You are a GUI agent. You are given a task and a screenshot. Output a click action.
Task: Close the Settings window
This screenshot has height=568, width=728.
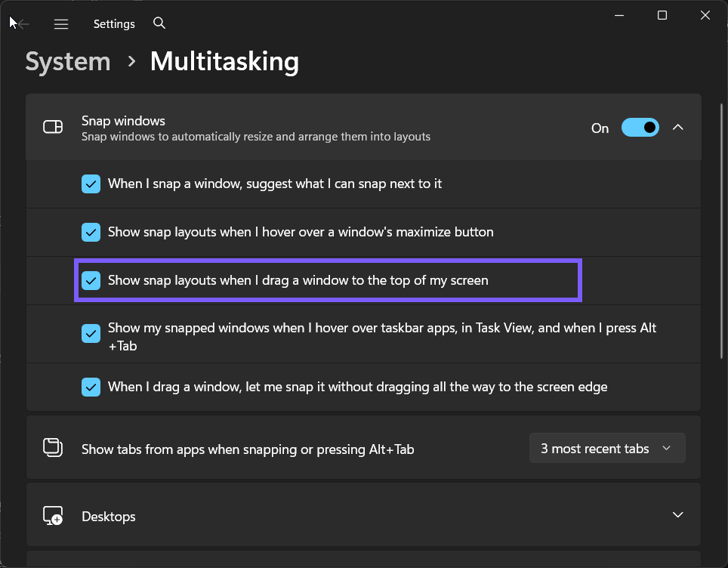tap(705, 15)
